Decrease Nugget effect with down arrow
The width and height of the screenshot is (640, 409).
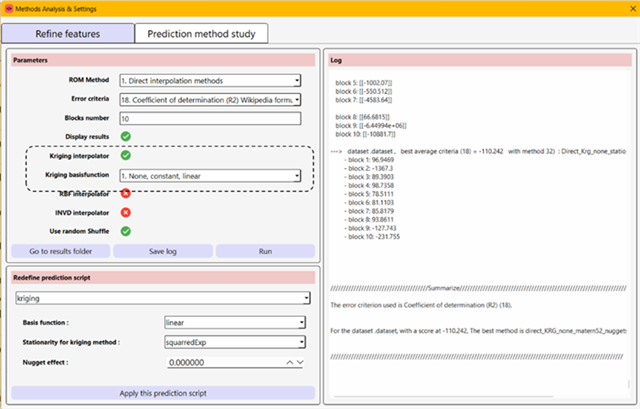point(300,362)
